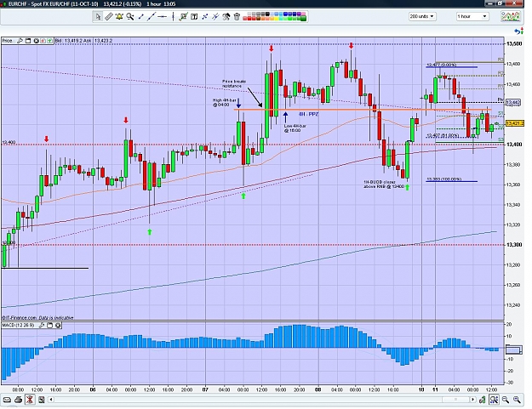Click the horizontal scrollbar thumb

pos(455,400)
